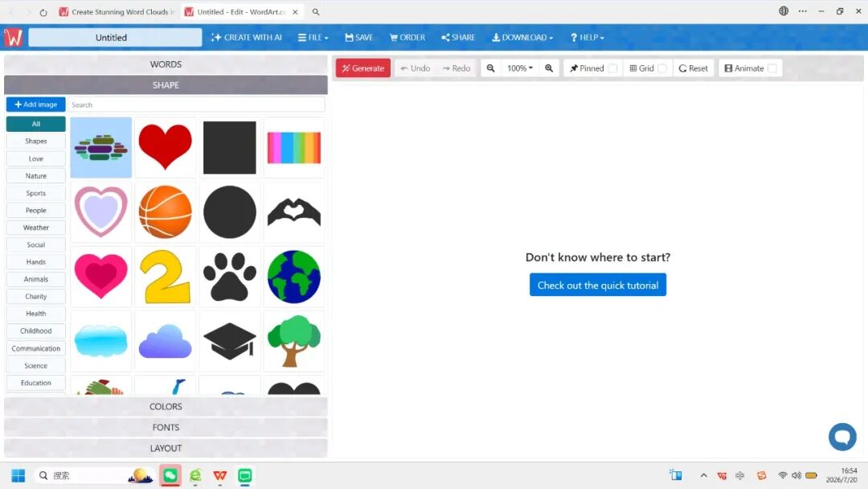Screen dimensions: 868x489
Task: Toggle the Grid checkbox
Action: (x=662, y=68)
